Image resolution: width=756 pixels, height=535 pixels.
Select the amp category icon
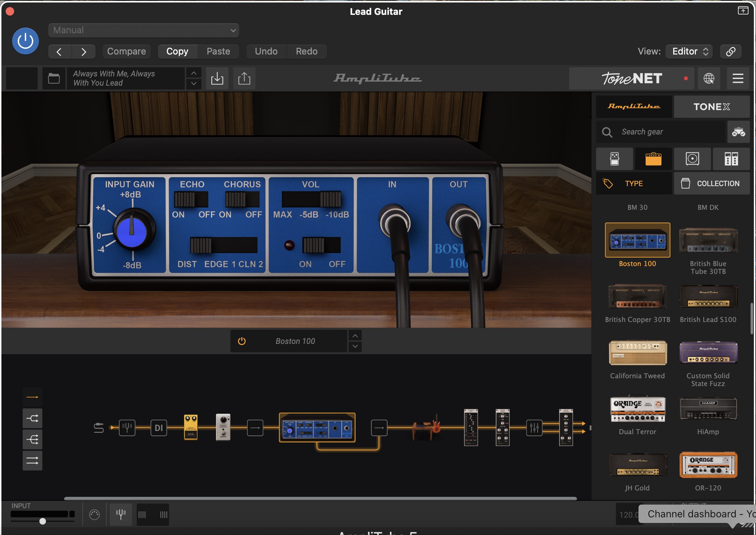[x=653, y=159]
